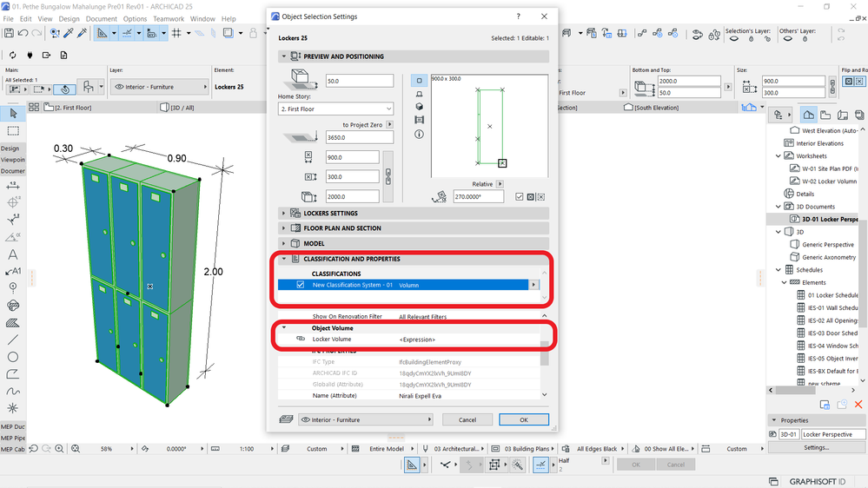Select the floor plan symbol preview icon
The image size is (868, 488).
coord(419,81)
